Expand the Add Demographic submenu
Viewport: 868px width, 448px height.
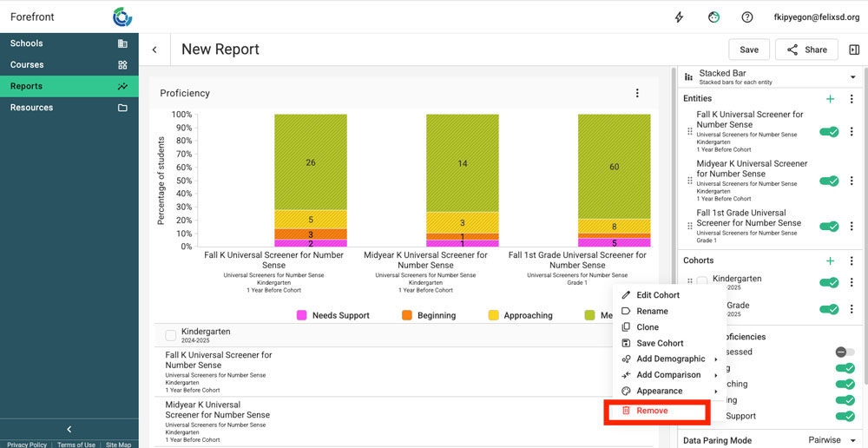click(670, 359)
